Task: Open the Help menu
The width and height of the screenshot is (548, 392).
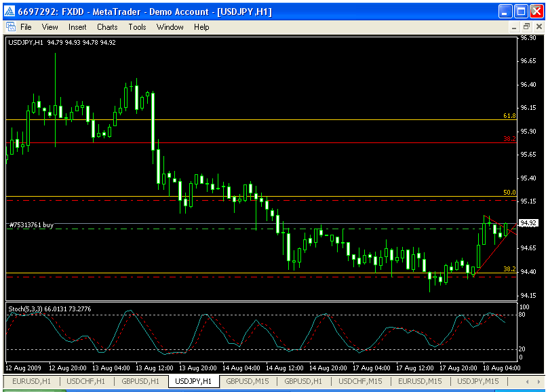Action: click(201, 27)
